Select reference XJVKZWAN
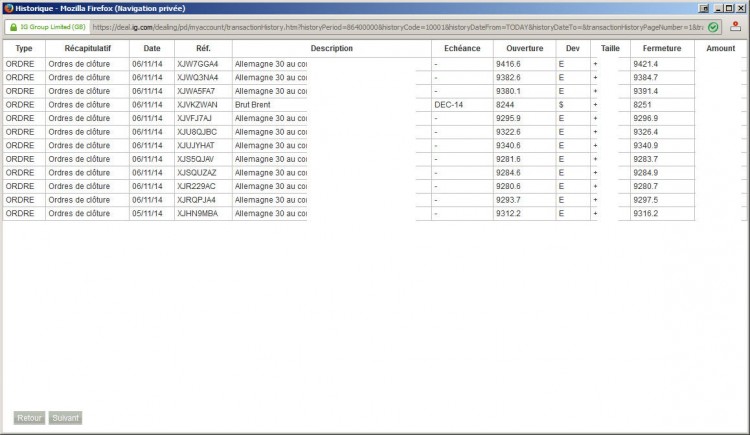Screen dimensions: 750x435 point(197,105)
